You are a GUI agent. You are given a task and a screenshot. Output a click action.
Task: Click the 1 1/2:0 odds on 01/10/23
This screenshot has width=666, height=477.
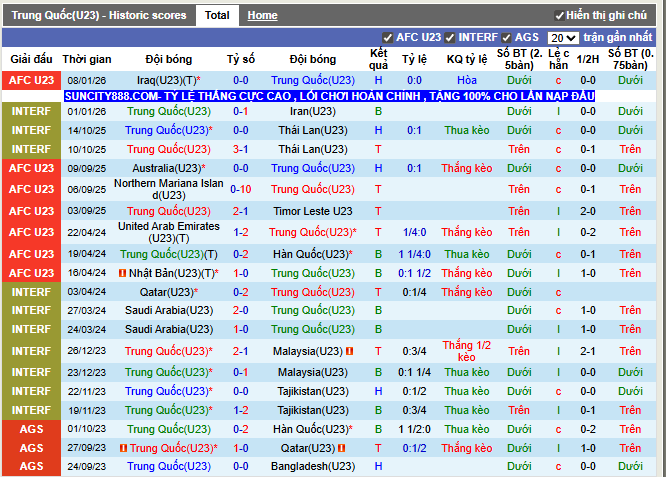point(414,429)
